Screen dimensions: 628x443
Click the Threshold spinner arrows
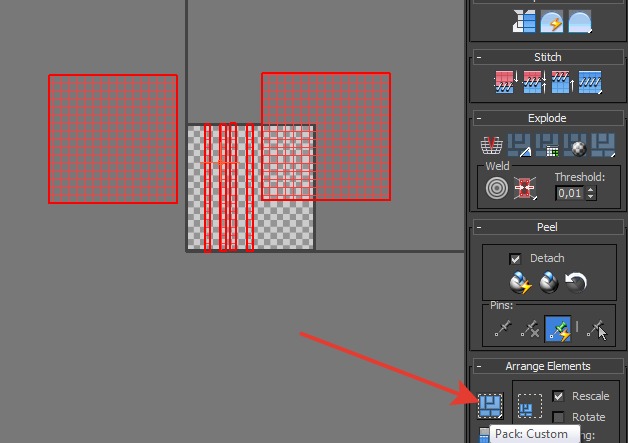(592, 192)
